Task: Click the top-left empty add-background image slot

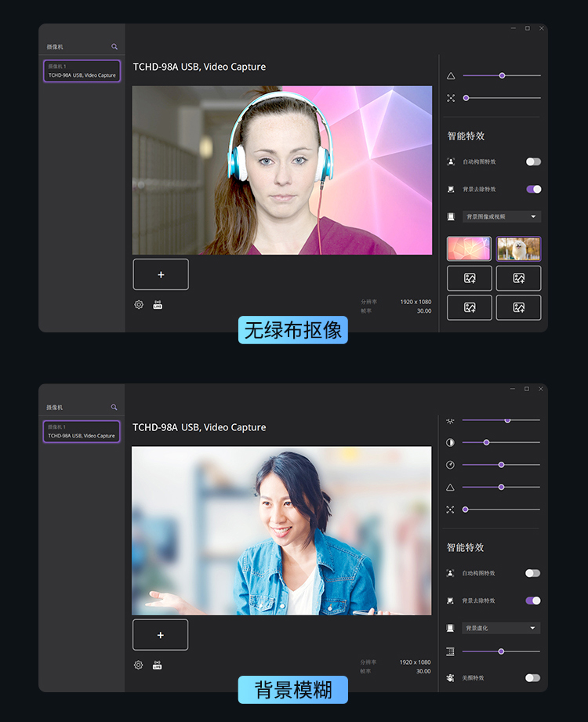Action: [469, 278]
